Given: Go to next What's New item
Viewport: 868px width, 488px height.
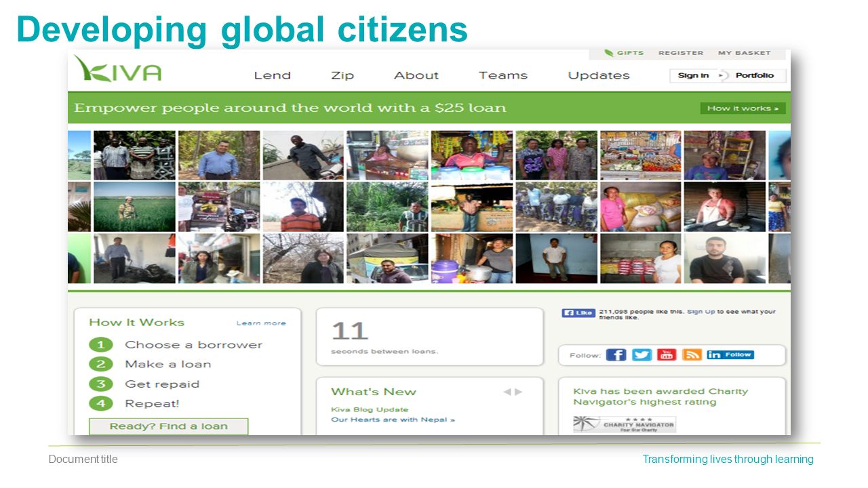Looking at the screenshot, I should click(x=519, y=392).
